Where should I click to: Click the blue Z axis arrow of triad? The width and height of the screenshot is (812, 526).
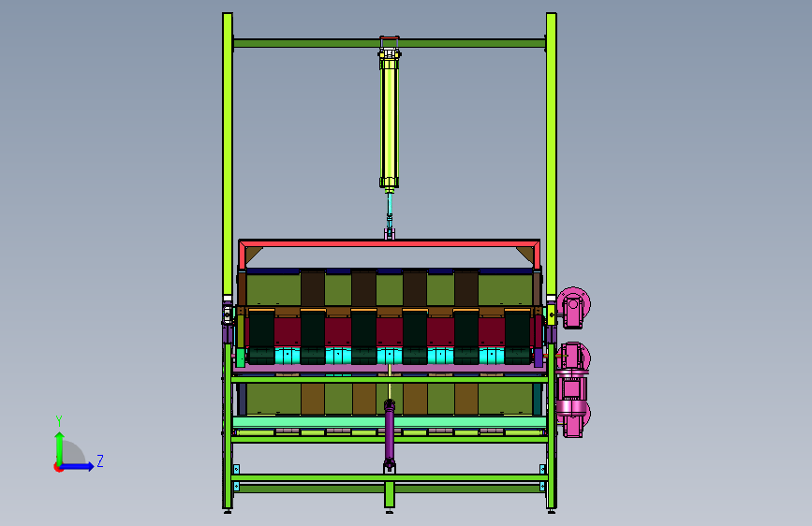(78, 466)
